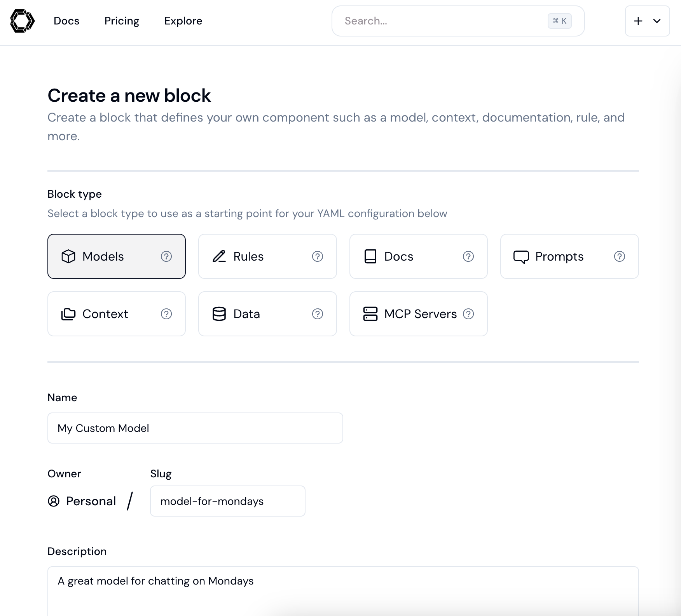
Task: View help for the Data block type
Action: [318, 314]
